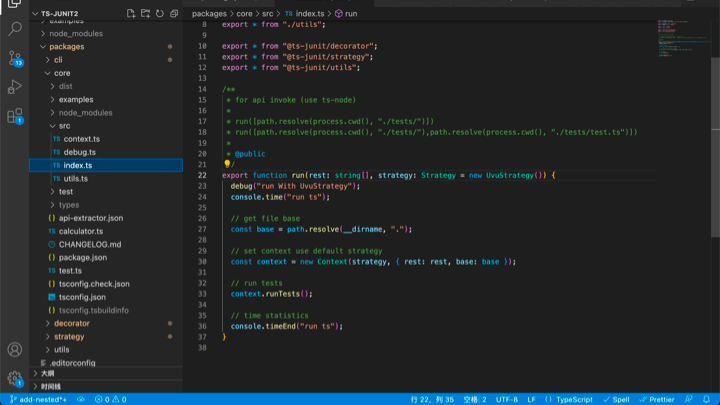Create a new file in TS-JUNIT2
The image size is (720, 405).
(131, 14)
